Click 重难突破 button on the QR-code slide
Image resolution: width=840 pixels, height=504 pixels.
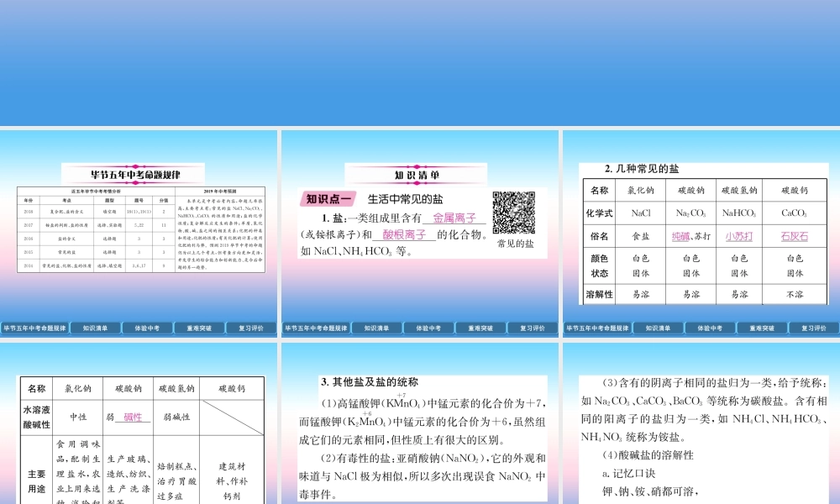point(480,328)
